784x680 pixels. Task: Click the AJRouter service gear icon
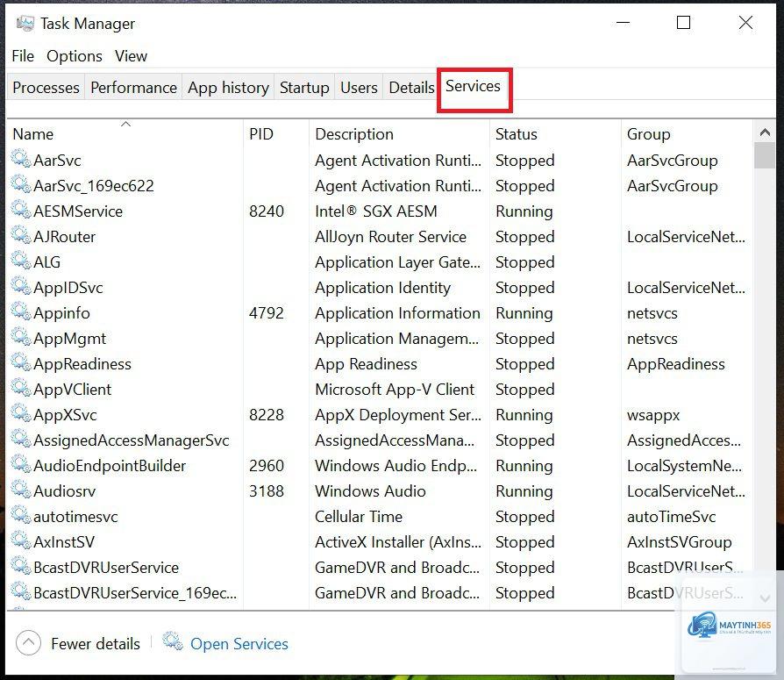[x=21, y=235]
